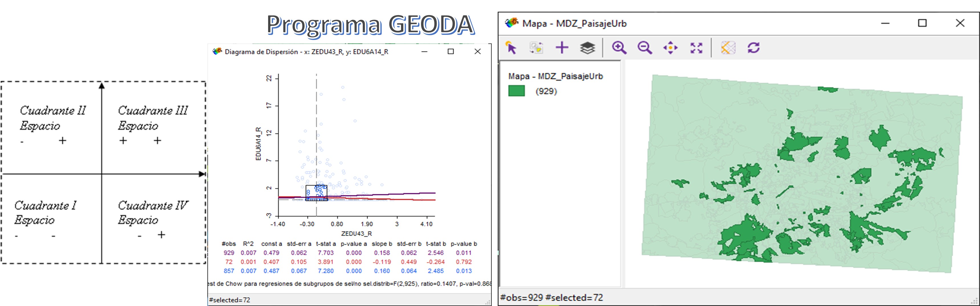
Task: Click the full extent icon
Action: click(x=696, y=48)
